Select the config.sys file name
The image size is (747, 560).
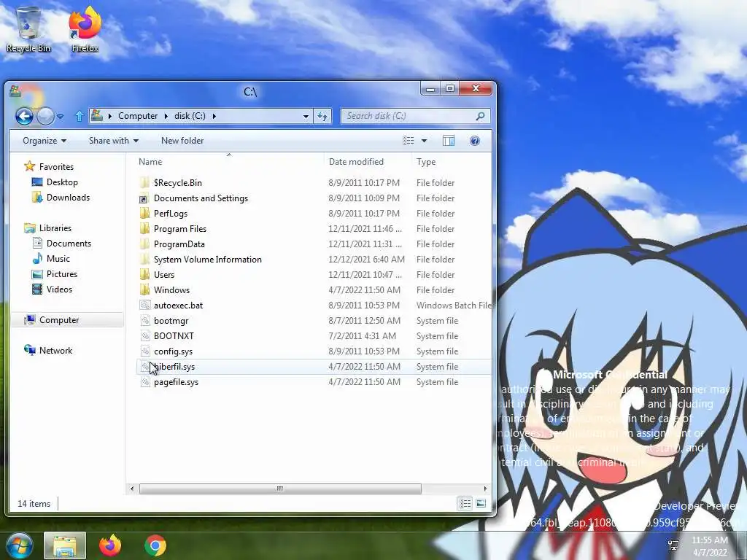[x=173, y=351]
